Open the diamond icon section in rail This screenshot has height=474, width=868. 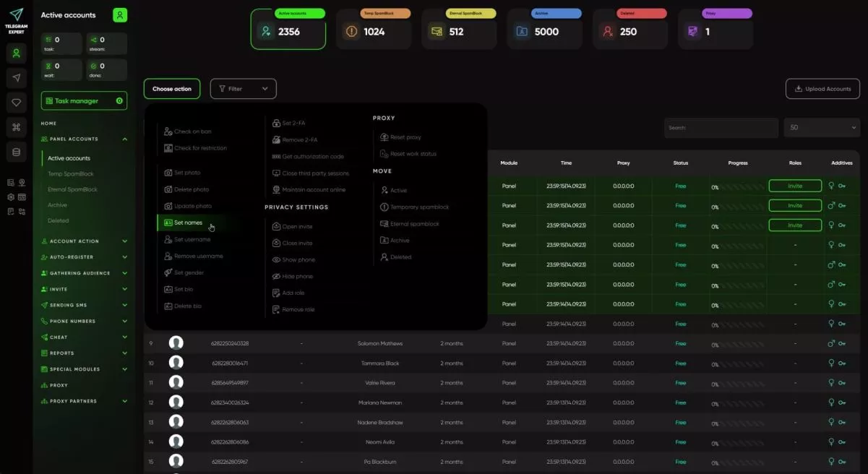16,103
